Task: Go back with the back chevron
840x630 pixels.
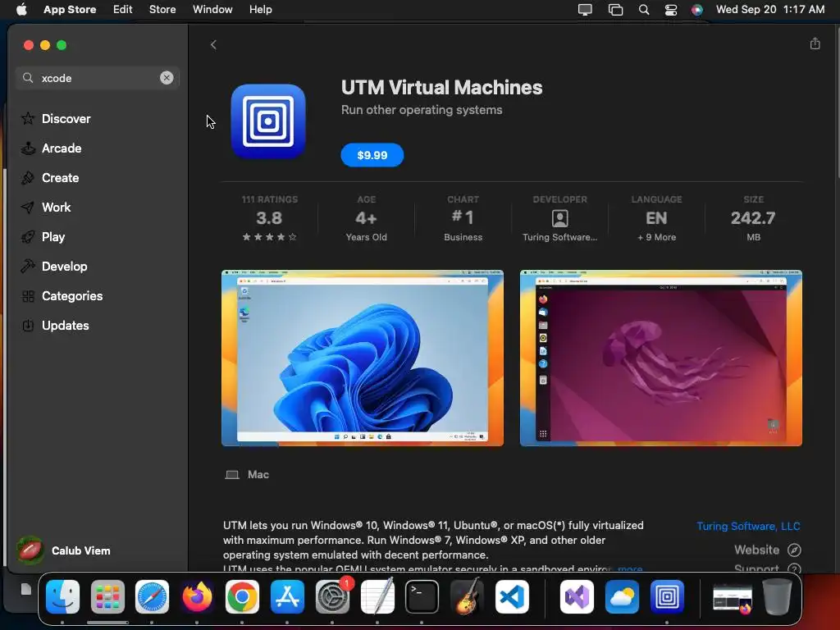Action: [213, 44]
